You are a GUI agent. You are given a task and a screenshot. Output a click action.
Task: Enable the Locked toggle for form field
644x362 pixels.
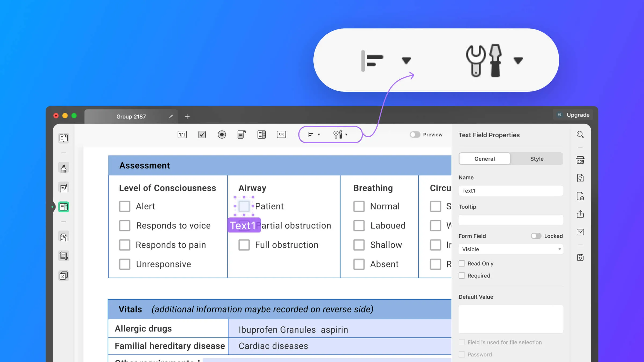pos(535,236)
